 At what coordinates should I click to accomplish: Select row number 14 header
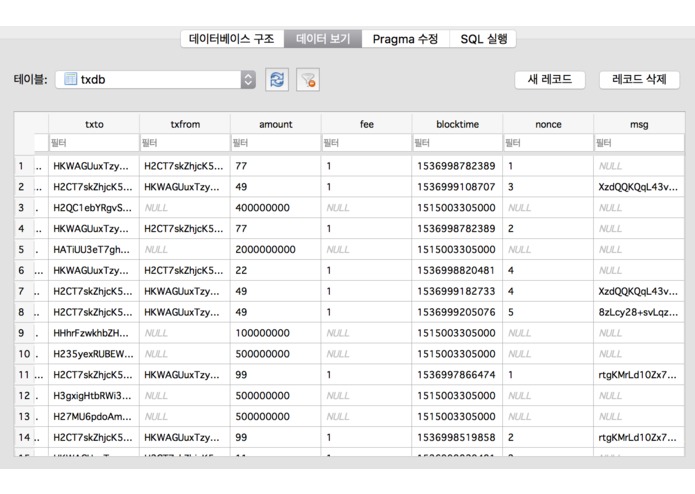24,437
